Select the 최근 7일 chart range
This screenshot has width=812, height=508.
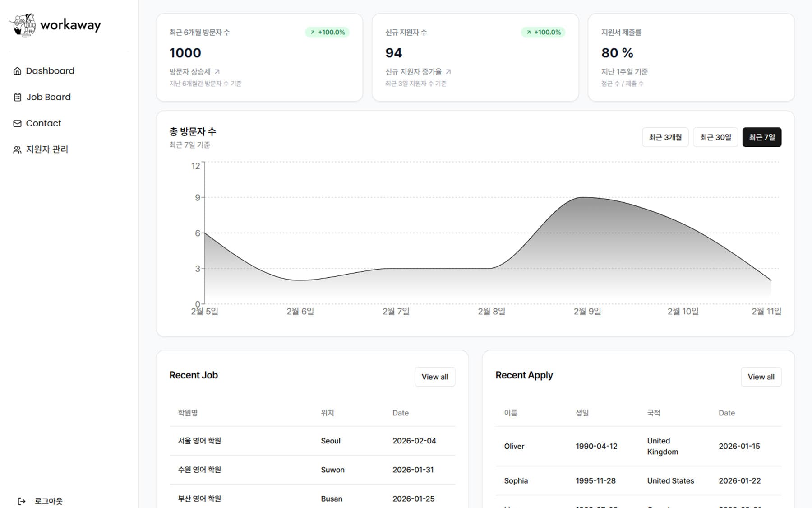pos(761,137)
